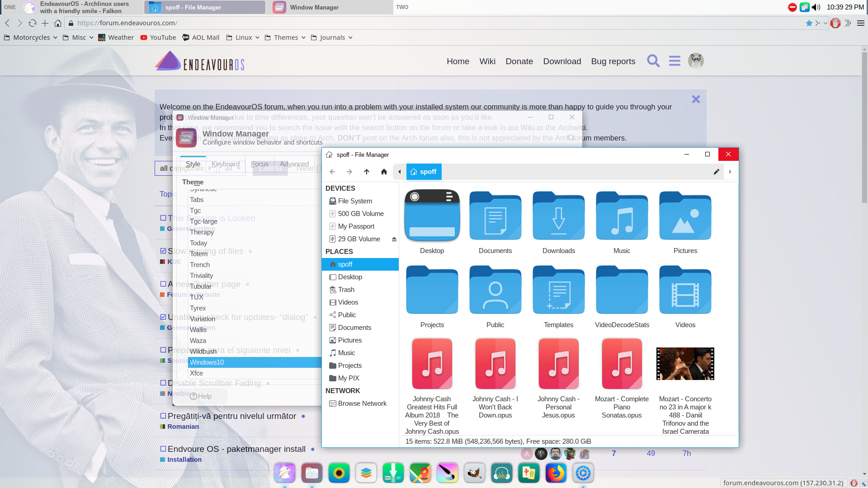This screenshot has height=488, width=868.
Task: Open a new tab with plus icon
Action: 45,23
